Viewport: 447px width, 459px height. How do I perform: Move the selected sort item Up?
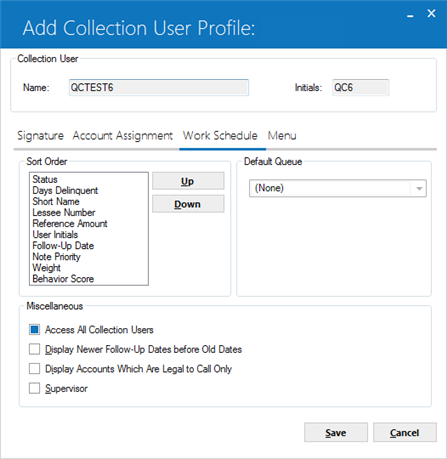188,181
